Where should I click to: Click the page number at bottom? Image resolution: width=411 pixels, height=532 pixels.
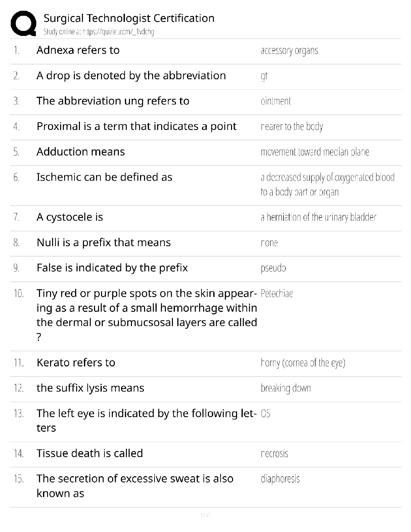click(x=205, y=515)
